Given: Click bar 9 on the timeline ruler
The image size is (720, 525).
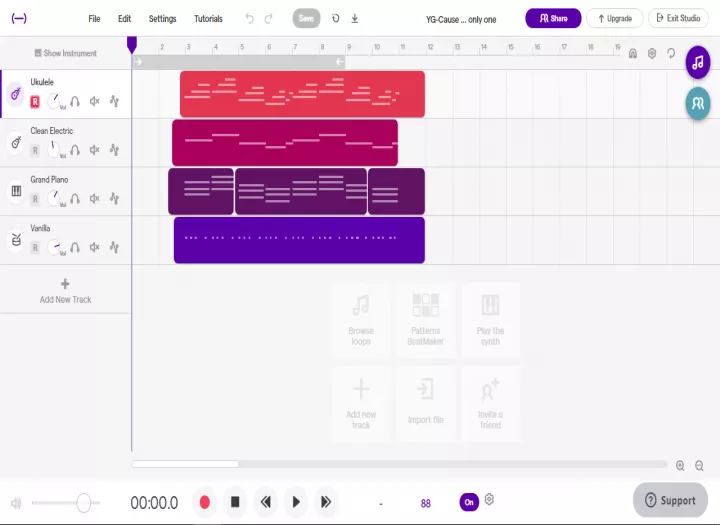Looking at the screenshot, I should pyautogui.click(x=349, y=47).
